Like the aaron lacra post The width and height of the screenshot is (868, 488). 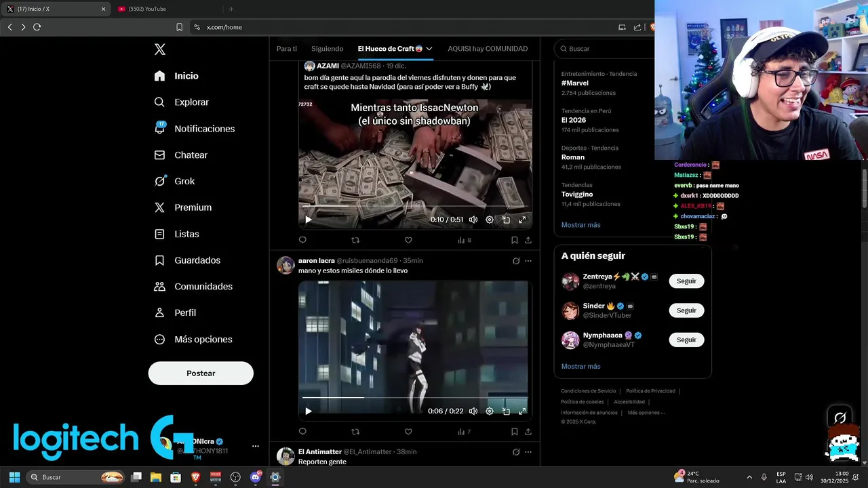[408, 432]
